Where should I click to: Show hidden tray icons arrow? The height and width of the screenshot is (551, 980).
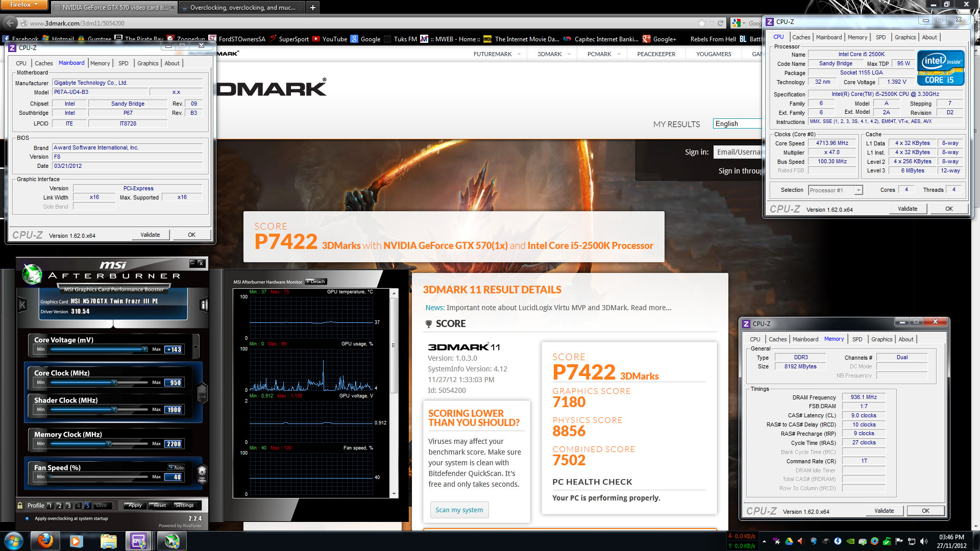coord(764,541)
